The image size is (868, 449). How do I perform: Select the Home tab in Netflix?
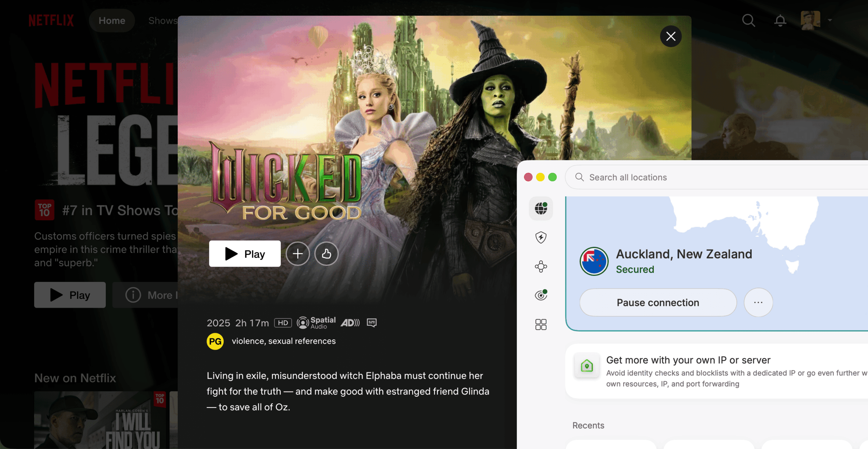[112, 20]
